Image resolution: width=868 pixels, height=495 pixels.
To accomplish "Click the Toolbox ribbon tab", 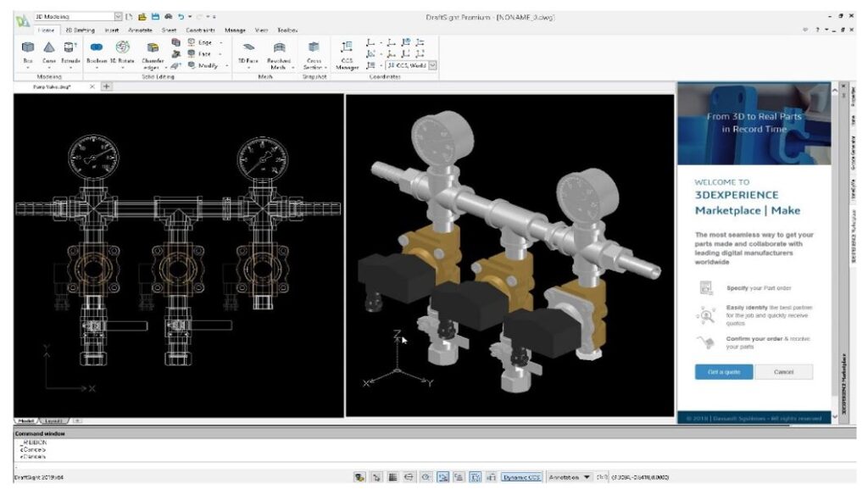I will click(287, 30).
